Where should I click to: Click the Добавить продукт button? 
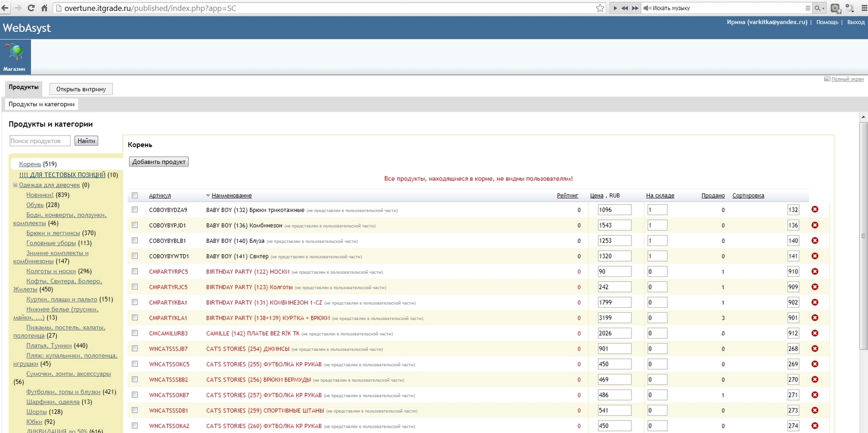[159, 161]
